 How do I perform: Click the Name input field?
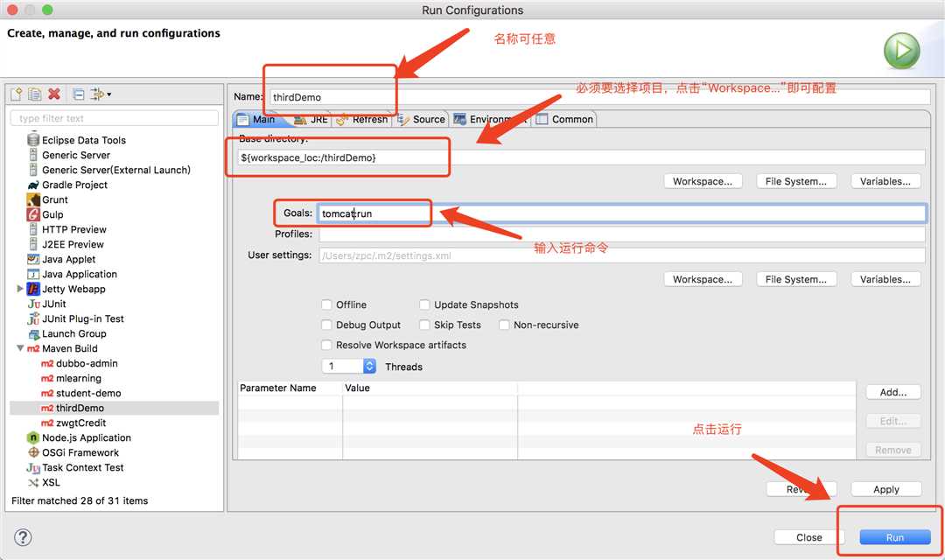click(599, 97)
